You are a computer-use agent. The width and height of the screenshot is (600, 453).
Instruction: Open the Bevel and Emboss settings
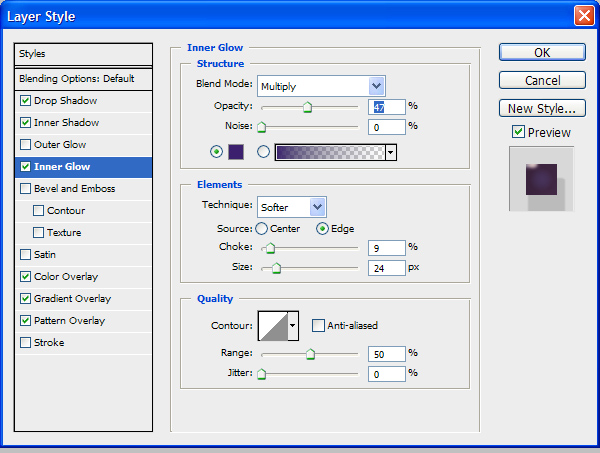(83, 189)
